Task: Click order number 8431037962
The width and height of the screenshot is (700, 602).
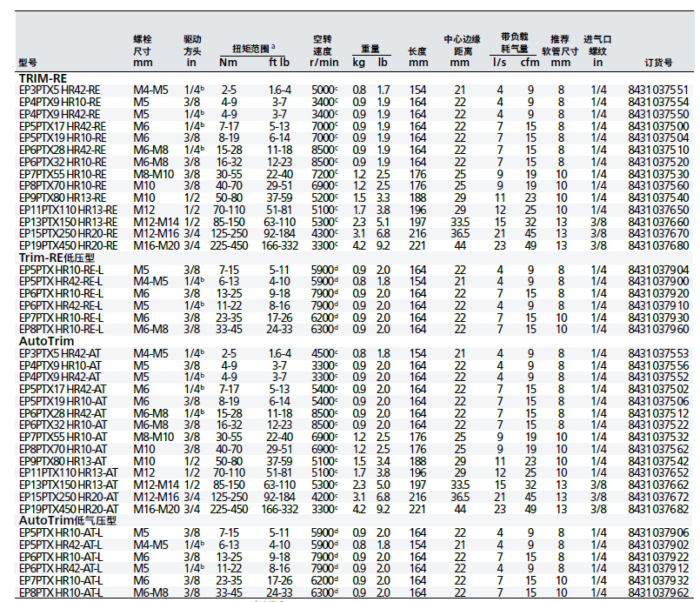Action: pos(658,592)
